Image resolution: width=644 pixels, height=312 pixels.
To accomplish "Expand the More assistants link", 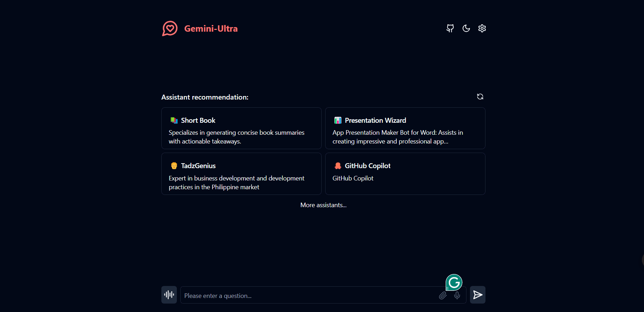I will pos(323,205).
